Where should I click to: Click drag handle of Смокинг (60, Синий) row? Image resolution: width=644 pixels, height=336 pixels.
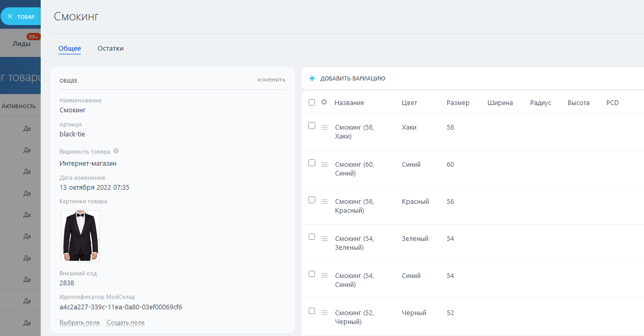(x=325, y=165)
